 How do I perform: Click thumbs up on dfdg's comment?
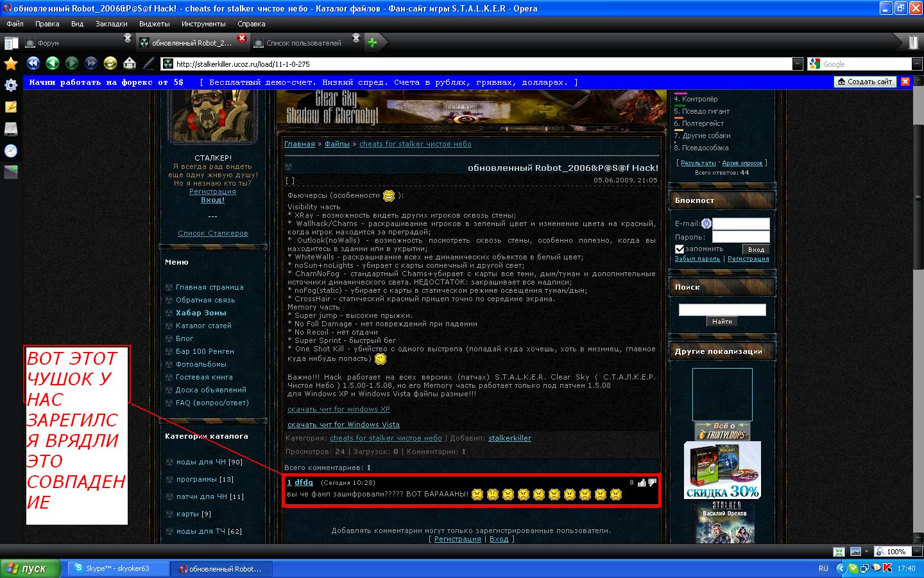coord(642,482)
